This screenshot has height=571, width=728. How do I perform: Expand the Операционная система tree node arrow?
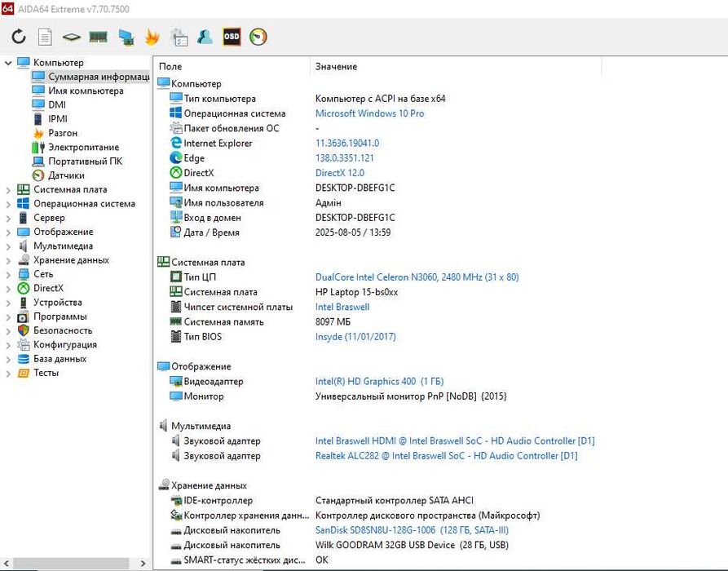[x=8, y=203]
